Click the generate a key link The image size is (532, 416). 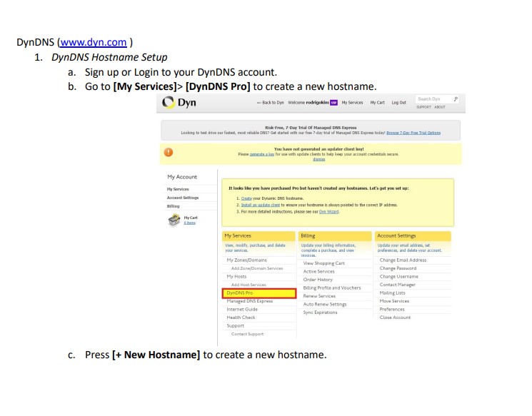pyautogui.click(x=262, y=154)
